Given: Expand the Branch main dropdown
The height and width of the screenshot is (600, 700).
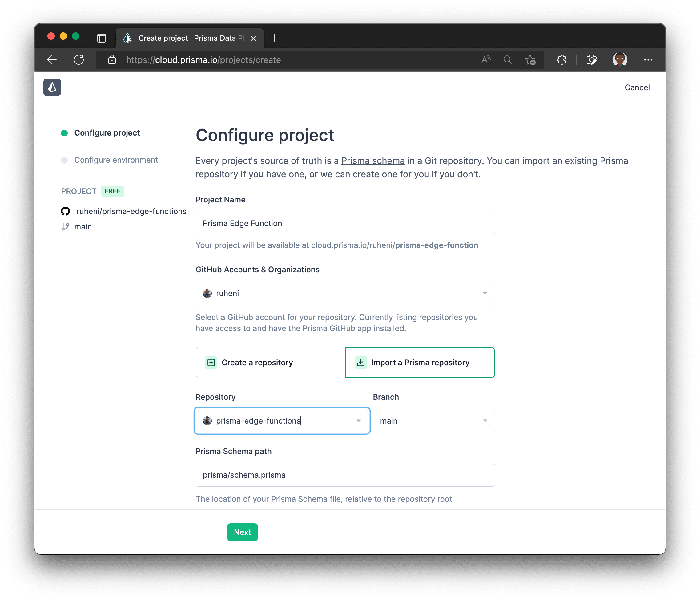Looking at the screenshot, I should pos(433,420).
